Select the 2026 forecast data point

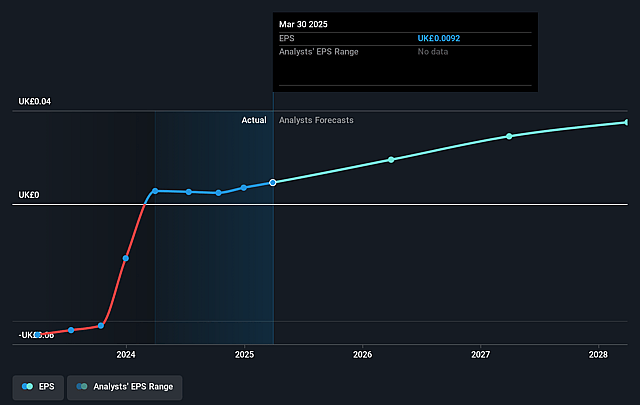click(x=391, y=160)
